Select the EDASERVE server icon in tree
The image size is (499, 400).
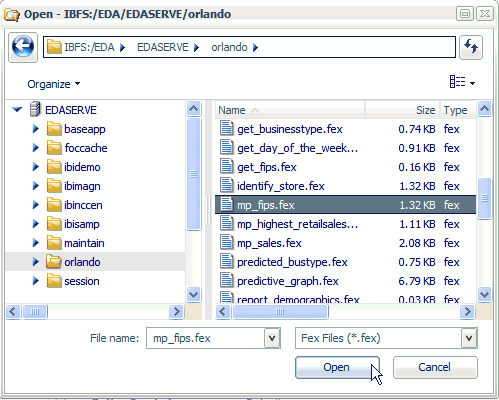(x=35, y=109)
